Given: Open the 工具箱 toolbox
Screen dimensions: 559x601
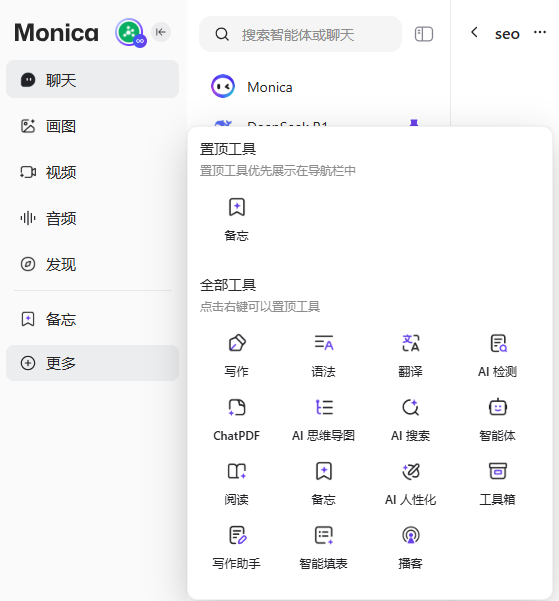Looking at the screenshot, I should (498, 484).
